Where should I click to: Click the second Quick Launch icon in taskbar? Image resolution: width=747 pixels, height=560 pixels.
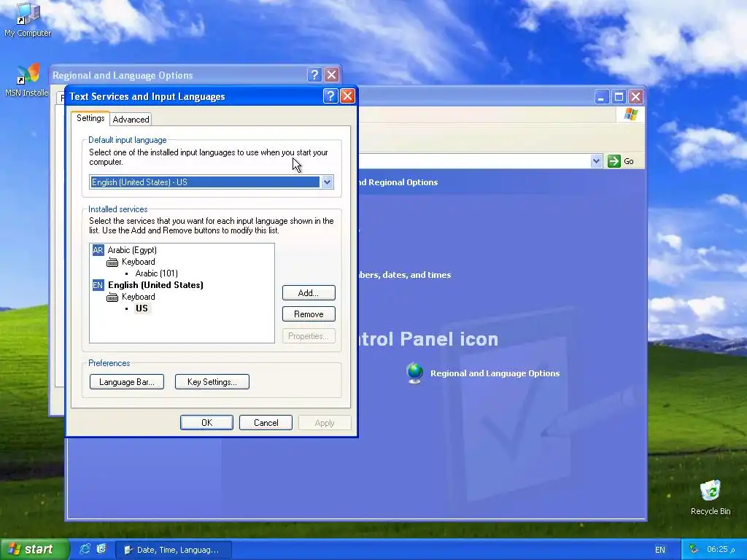pos(101,549)
